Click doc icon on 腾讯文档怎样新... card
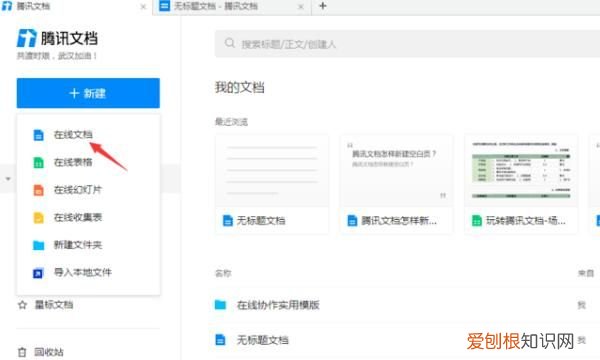 [x=352, y=221]
